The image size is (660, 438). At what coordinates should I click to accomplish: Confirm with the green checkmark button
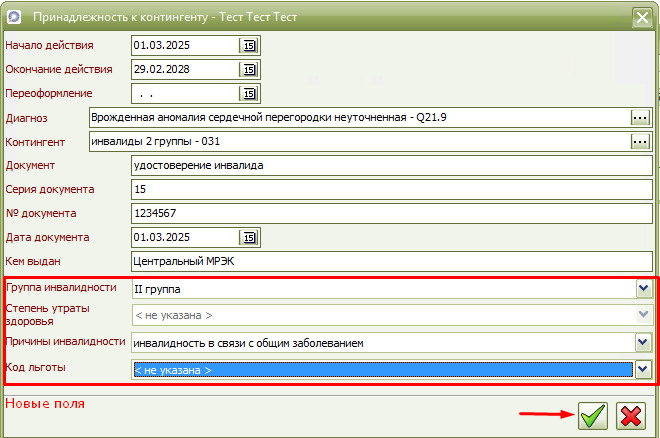tap(593, 416)
